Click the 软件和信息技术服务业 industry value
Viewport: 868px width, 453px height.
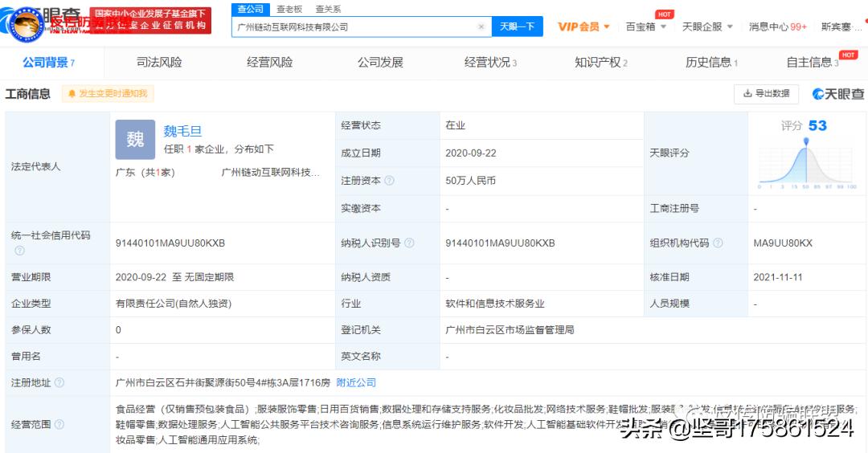(495, 304)
